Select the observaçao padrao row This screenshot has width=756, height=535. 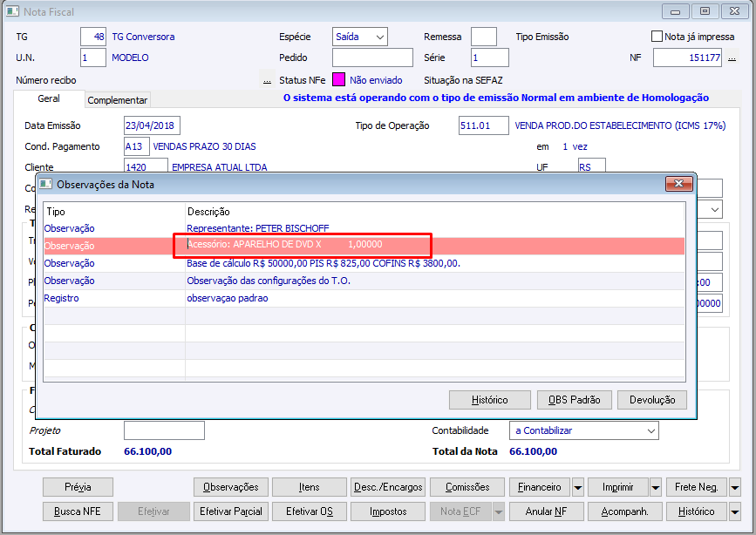click(x=364, y=298)
